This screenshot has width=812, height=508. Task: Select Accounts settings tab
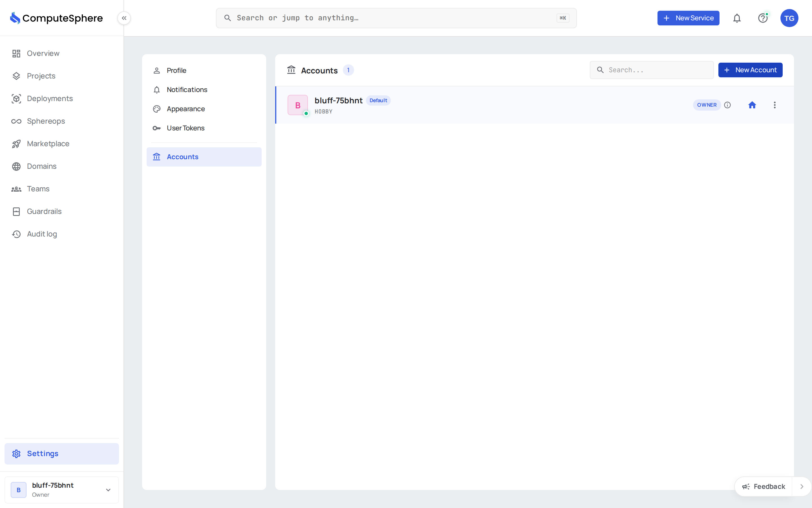204,157
